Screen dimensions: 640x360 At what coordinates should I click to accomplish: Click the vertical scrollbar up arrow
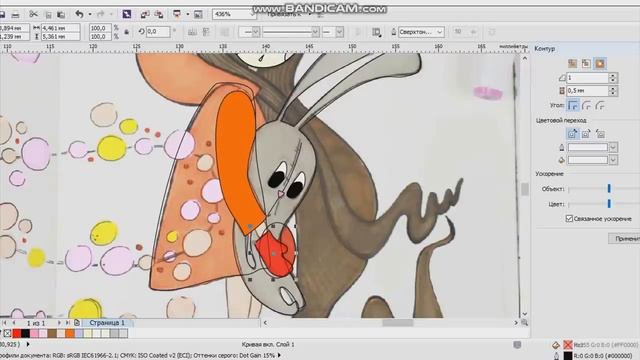(x=524, y=58)
